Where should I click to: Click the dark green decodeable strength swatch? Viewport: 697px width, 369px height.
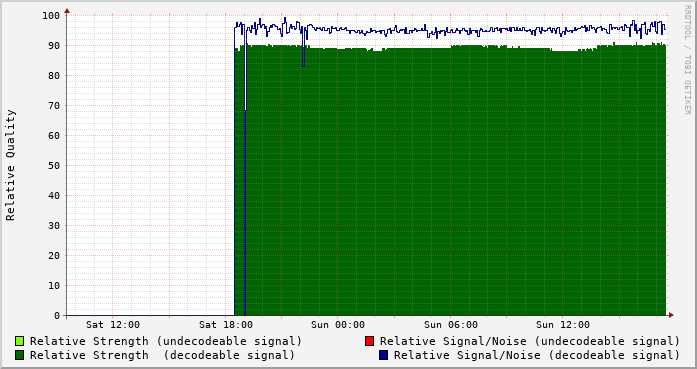point(19,355)
